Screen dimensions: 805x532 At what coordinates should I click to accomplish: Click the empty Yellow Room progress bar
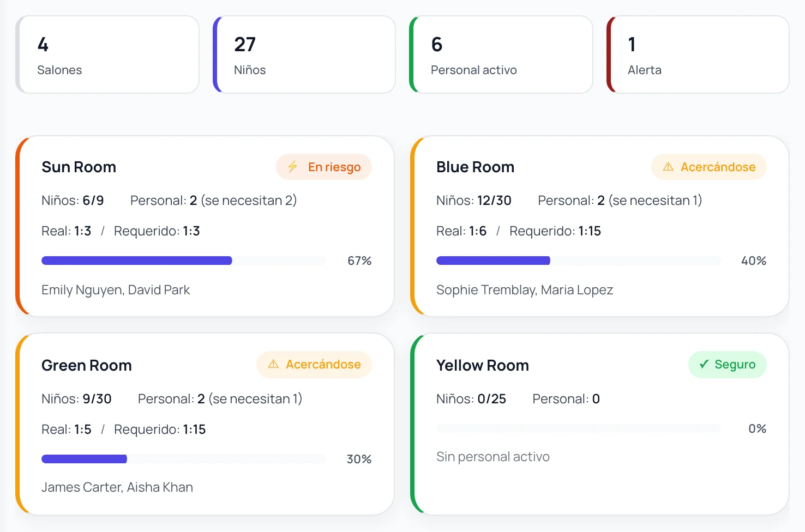[579, 428]
